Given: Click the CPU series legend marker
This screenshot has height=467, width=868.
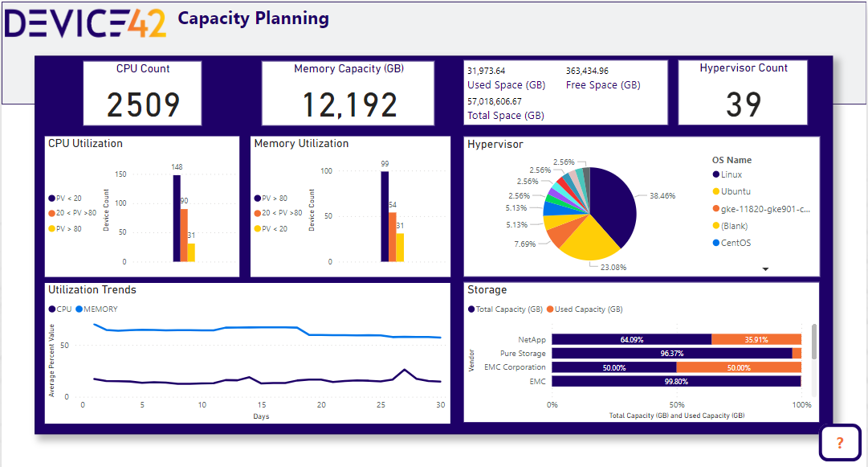Looking at the screenshot, I should coord(52,309).
